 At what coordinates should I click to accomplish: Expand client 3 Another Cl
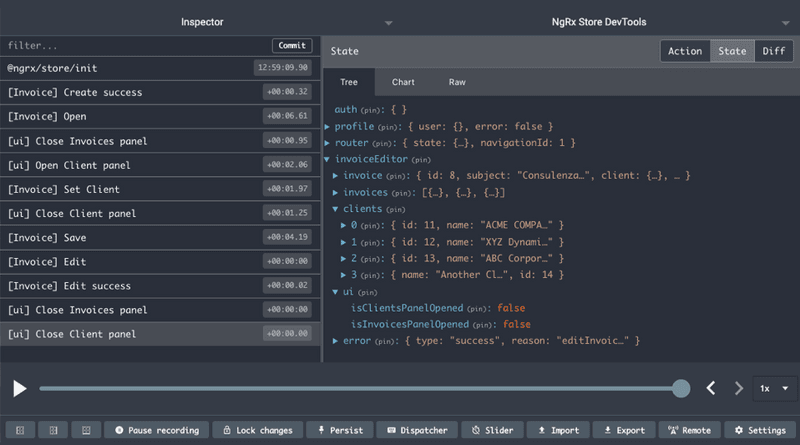[x=343, y=275]
